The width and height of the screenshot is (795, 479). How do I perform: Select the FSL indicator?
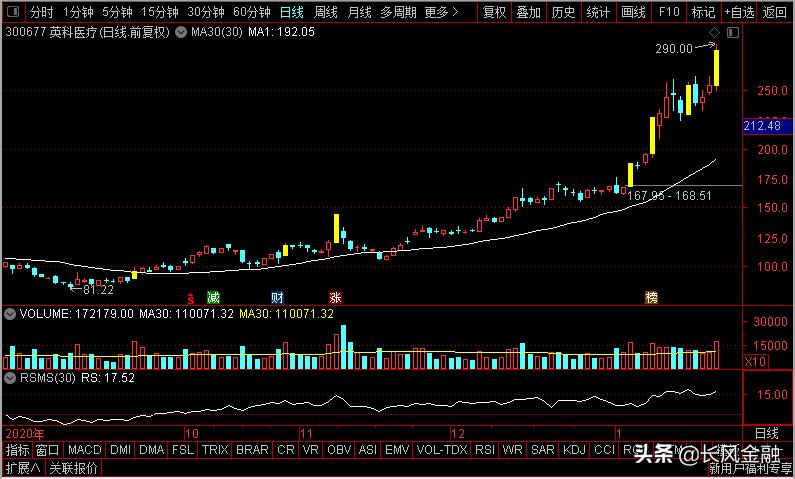coord(183,450)
